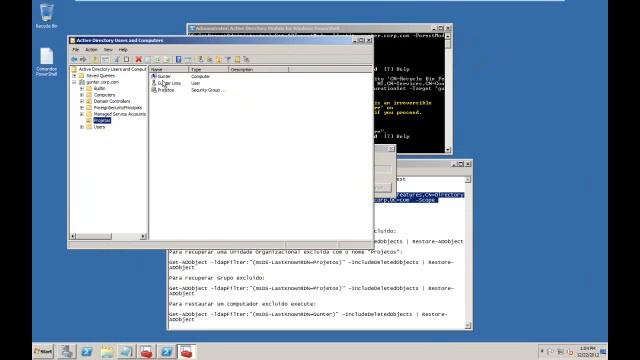Screen dimensions: 640x360
Task: Select the Projetos OU in tree
Action: point(102,120)
